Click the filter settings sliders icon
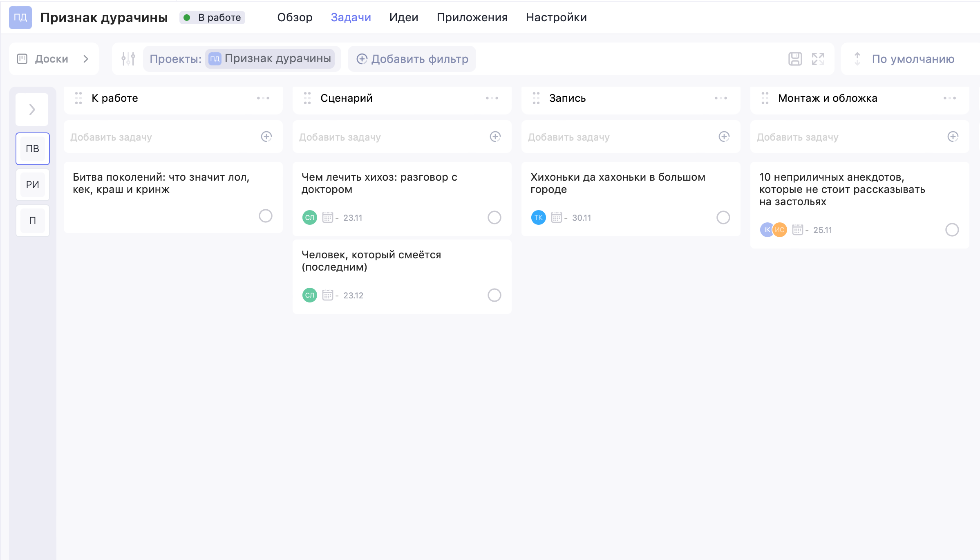Viewport: 980px width, 560px height. 128,59
